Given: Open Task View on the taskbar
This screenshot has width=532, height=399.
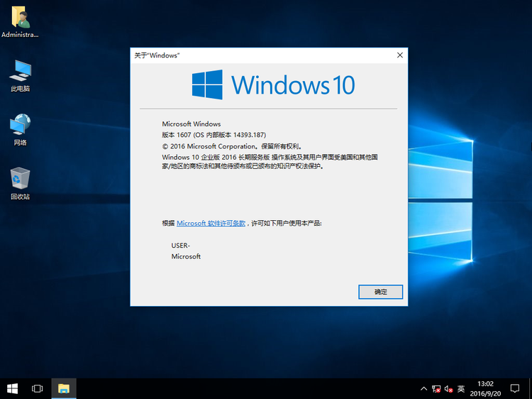Looking at the screenshot, I should pos(38,388).
